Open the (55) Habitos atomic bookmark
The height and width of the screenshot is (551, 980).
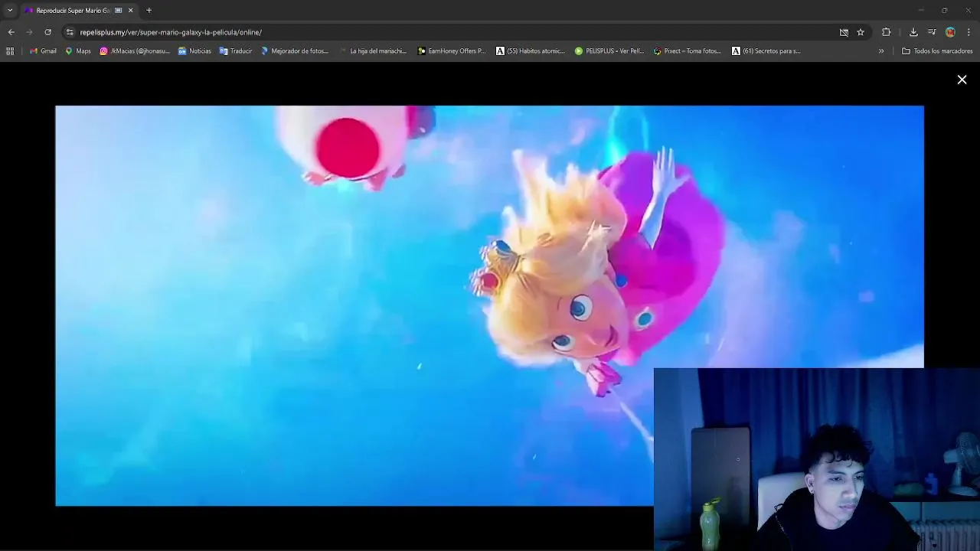(531, 51)
